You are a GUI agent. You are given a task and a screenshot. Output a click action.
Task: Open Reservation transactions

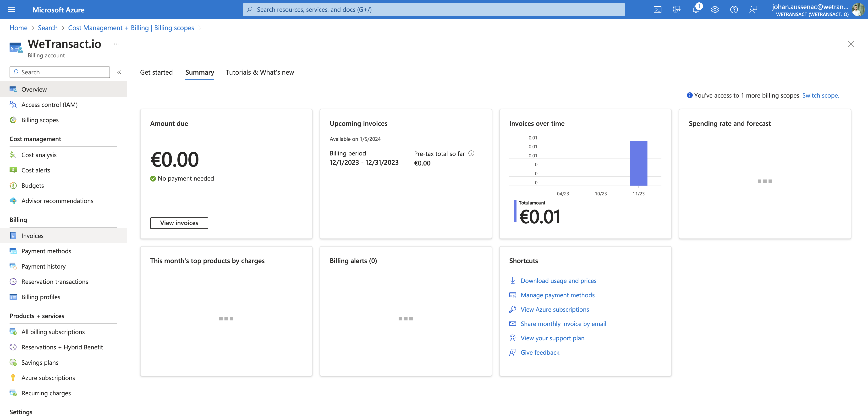tap(63, 281)
